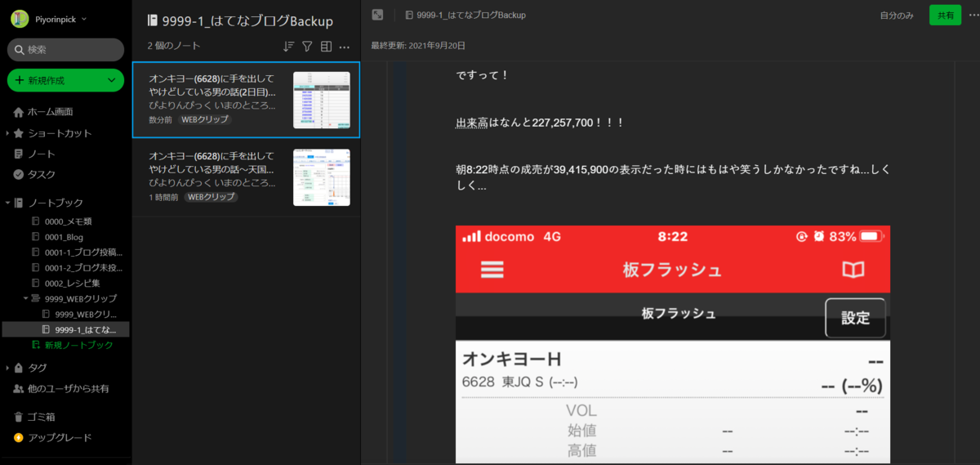The image size is (980, 465).
Task: Collapse the ノートブック tree arrow
Action: tap(7, 203)
